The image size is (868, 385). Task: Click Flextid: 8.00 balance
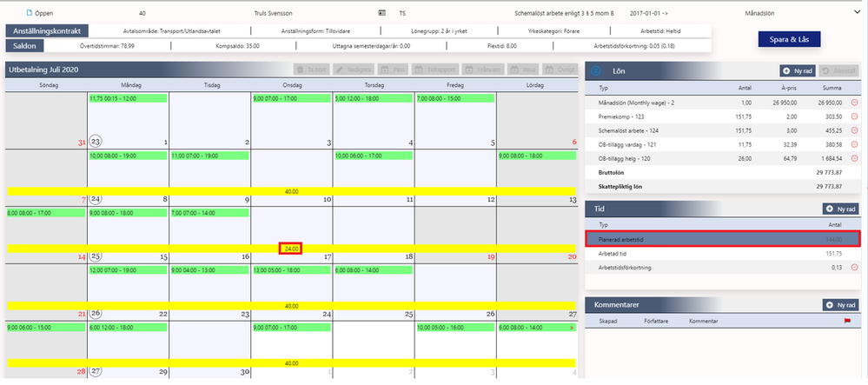click(503, 47)
